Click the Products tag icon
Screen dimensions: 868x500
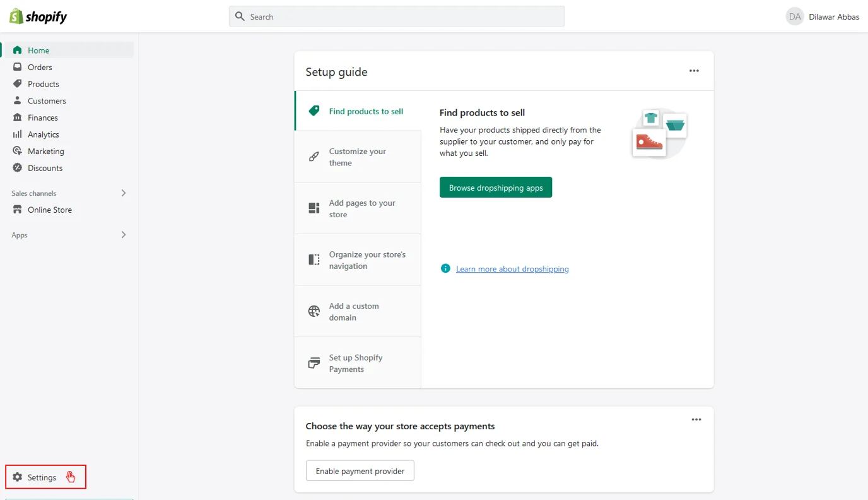pos(18,84)
